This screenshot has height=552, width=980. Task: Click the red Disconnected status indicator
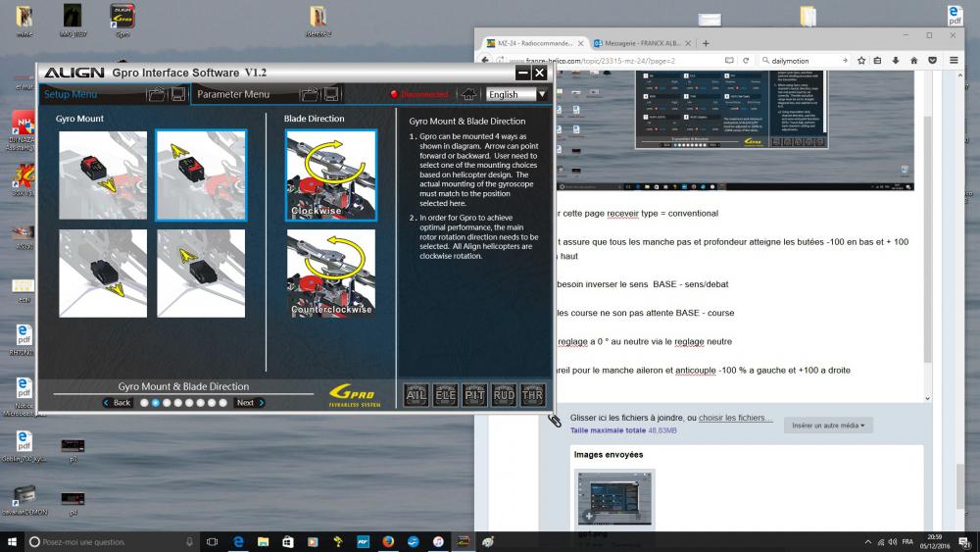click(x=419, y=94)
